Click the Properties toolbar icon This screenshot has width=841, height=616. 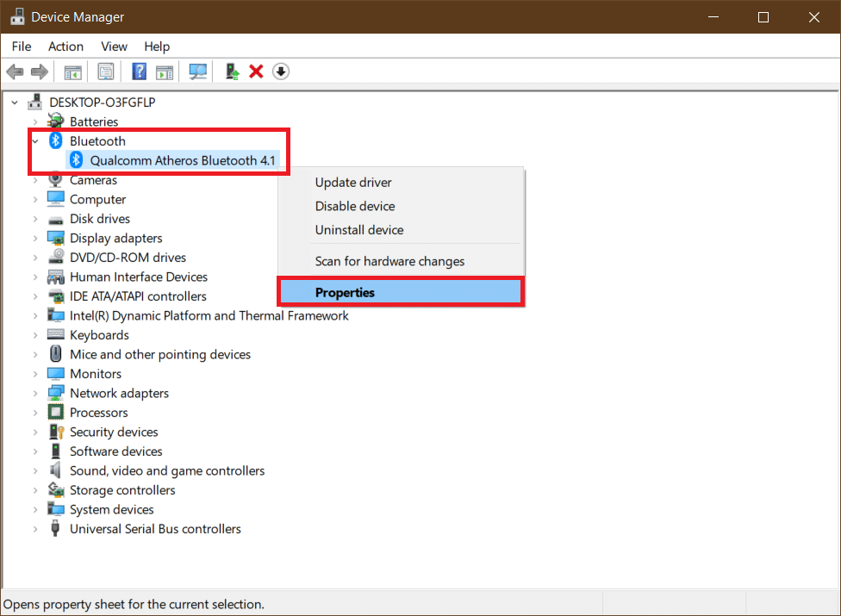[106, 72]
